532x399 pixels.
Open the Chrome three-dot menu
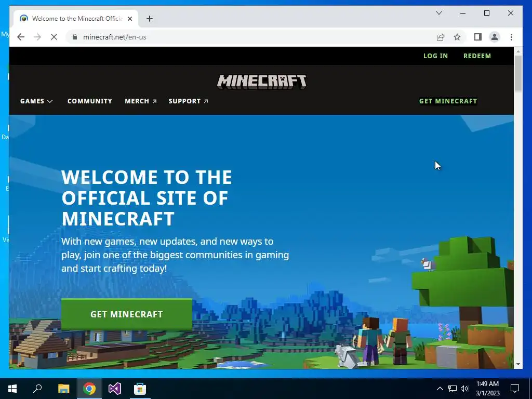(x=511, y=37)
